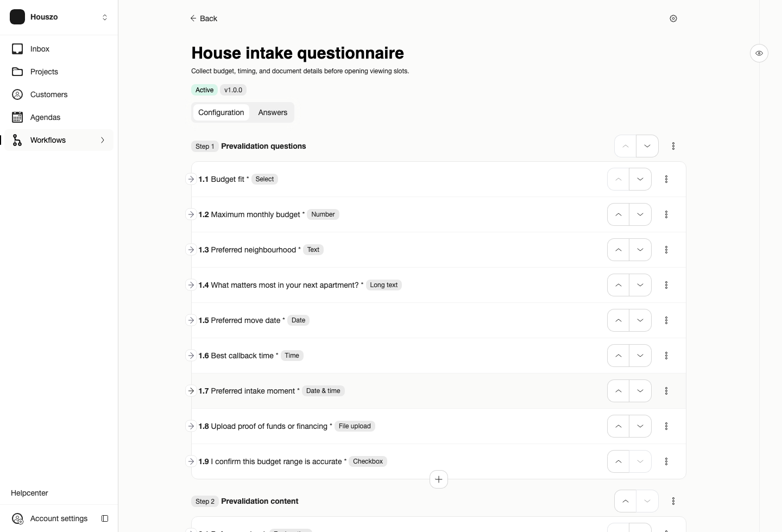Switch to the Answers tab
The image size is (782, 532).
273,112
